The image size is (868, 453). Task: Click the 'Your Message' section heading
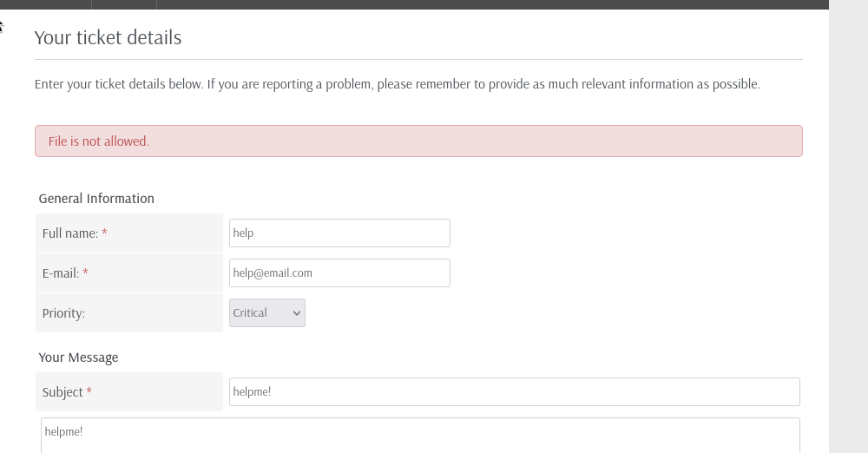click(78, 358)
